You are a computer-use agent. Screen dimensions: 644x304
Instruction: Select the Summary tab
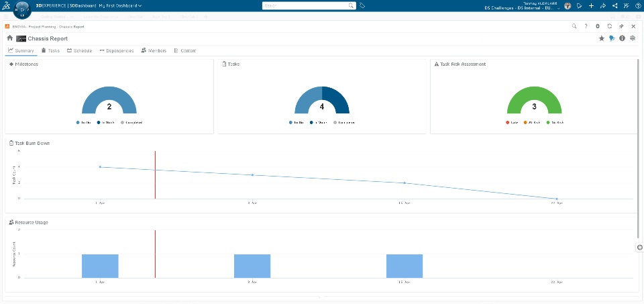pyautogui.click(x=21, y=50)
